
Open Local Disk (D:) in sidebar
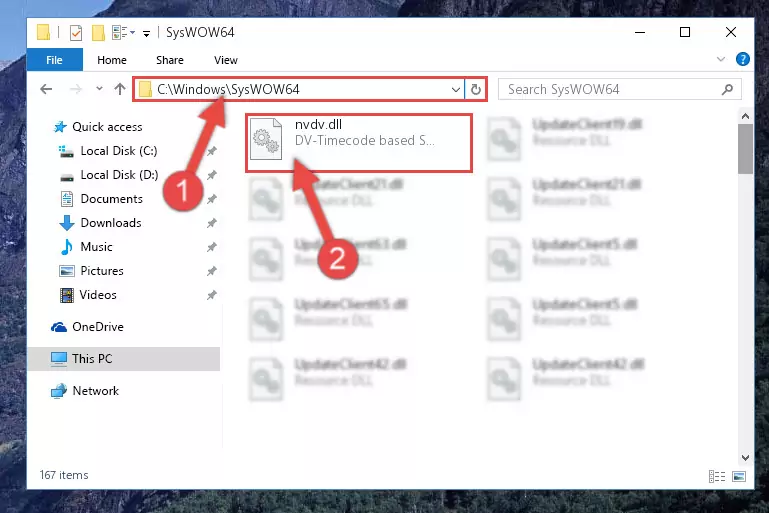(x=119, y=175)
